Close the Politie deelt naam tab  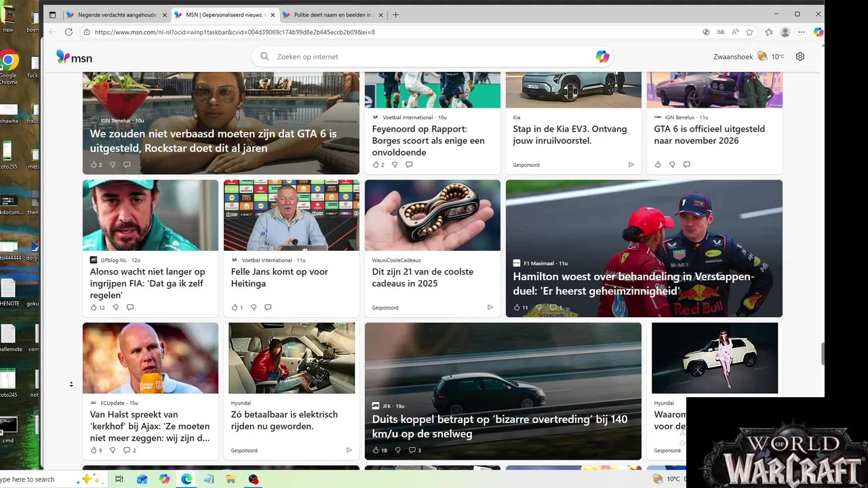click(381, 14)
